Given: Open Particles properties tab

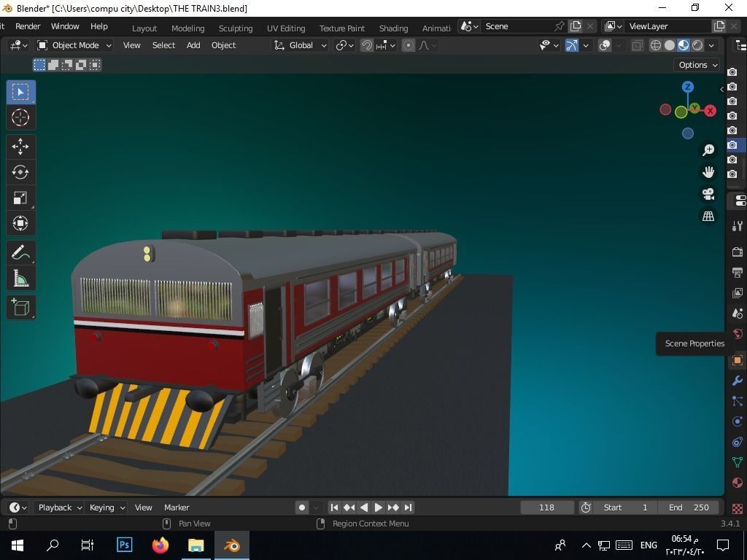Looking at the screenshot, I should coord(737,402).
